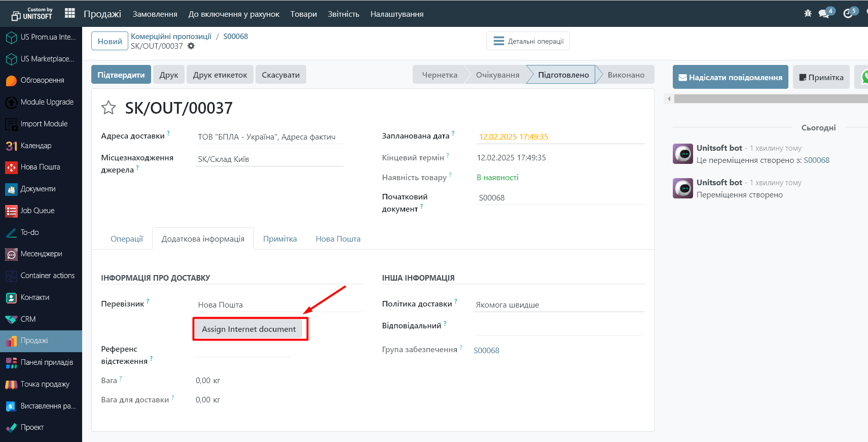Click the debug bug icon
This screenshot has height=442, width=868.
(808, 14)
